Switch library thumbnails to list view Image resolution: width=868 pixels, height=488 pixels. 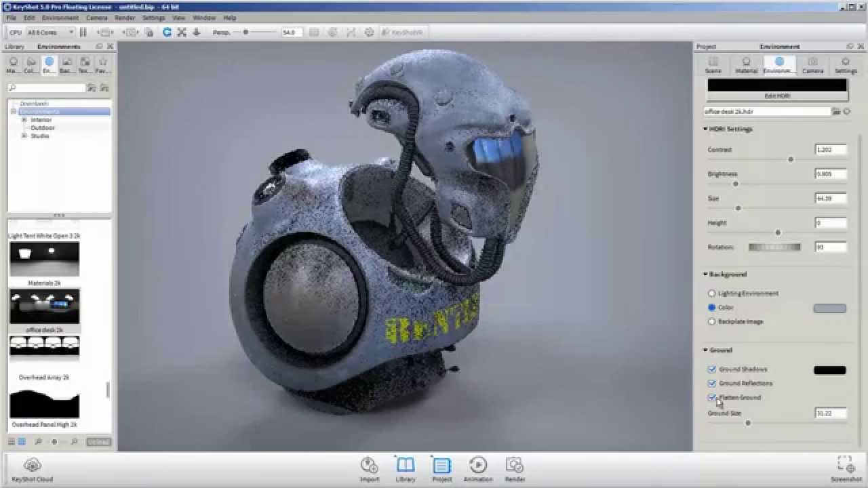[12, 441]
